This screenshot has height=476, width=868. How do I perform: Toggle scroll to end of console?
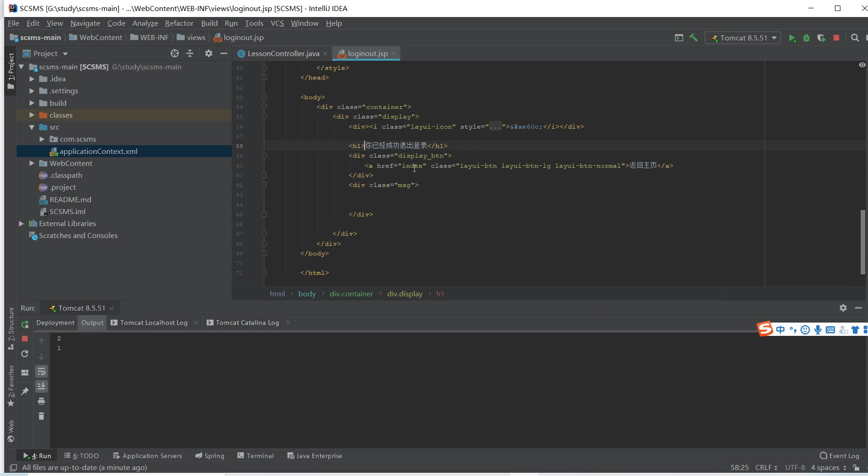(x=41, y=386)
